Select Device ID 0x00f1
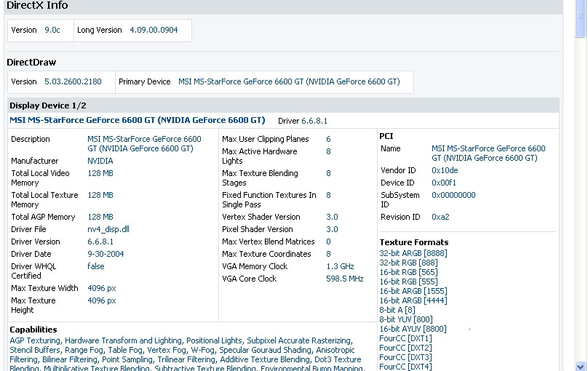 tap(444, 183)
